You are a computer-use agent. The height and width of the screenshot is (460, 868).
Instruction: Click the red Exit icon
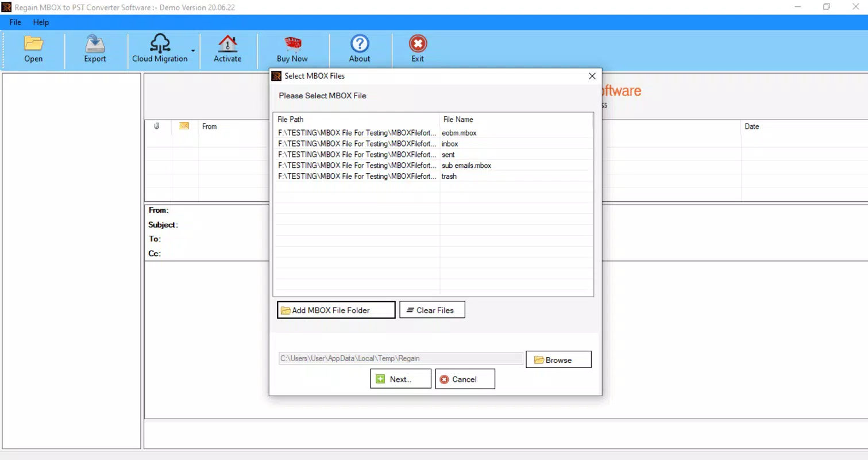point(418,44)
